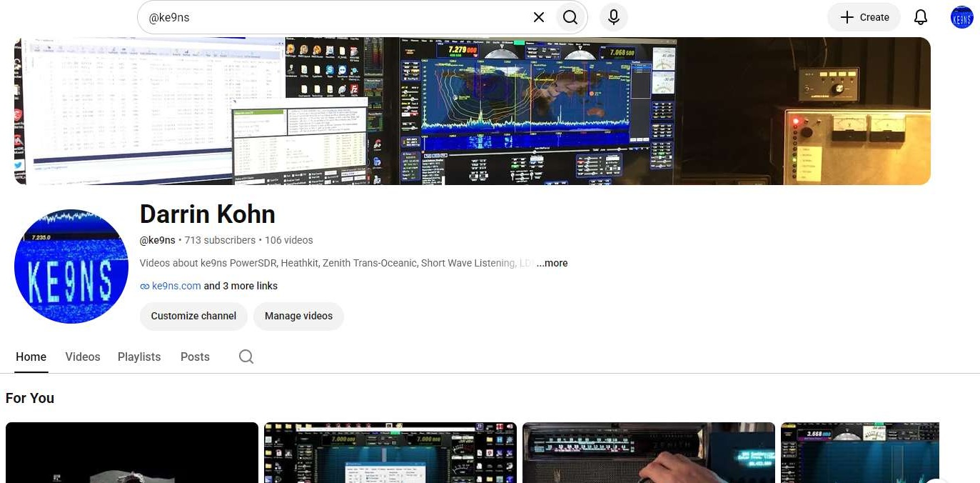This screenshot has height=483, width=980.
Task: Click the For You section heading
Action: [x=30, y=398]
